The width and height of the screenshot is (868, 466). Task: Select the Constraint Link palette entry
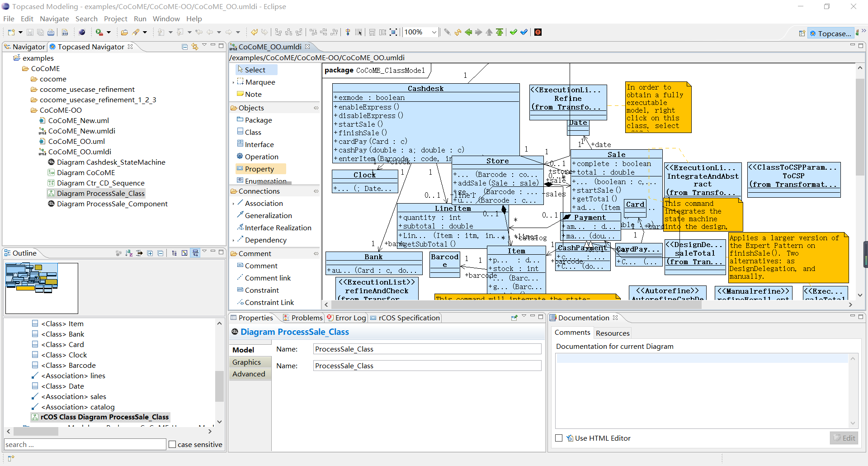265,302
